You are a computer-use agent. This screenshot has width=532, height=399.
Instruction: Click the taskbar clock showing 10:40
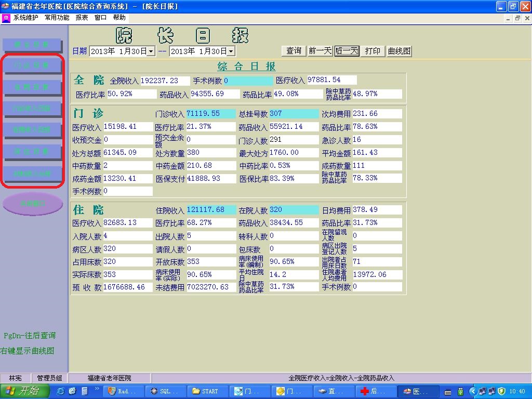(x=517, y=391)
